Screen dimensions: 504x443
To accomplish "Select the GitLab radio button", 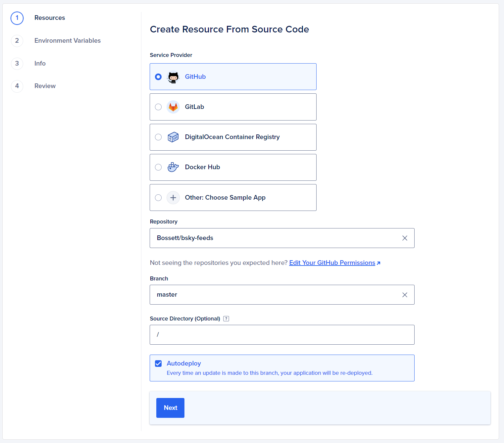I will pyautogui.click(x=158, y=107).
